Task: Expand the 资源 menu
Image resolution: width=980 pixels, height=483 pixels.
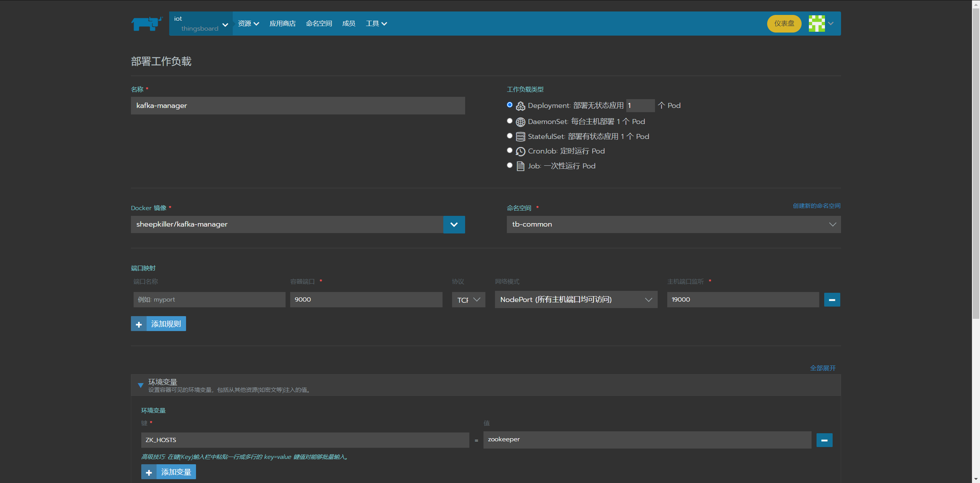Action: point(248,24)
